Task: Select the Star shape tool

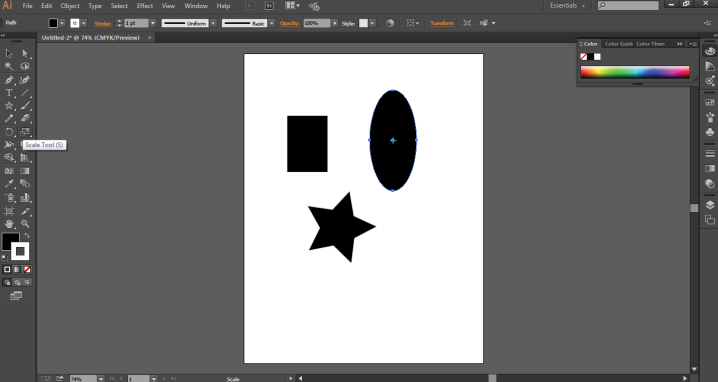Action: tap(9, 105)
